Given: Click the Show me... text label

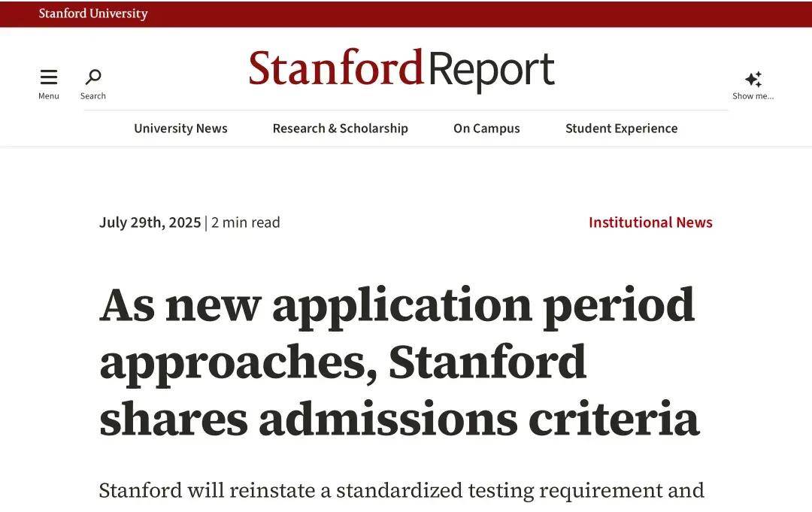Looking at the screenshot, I should point(753,95).
